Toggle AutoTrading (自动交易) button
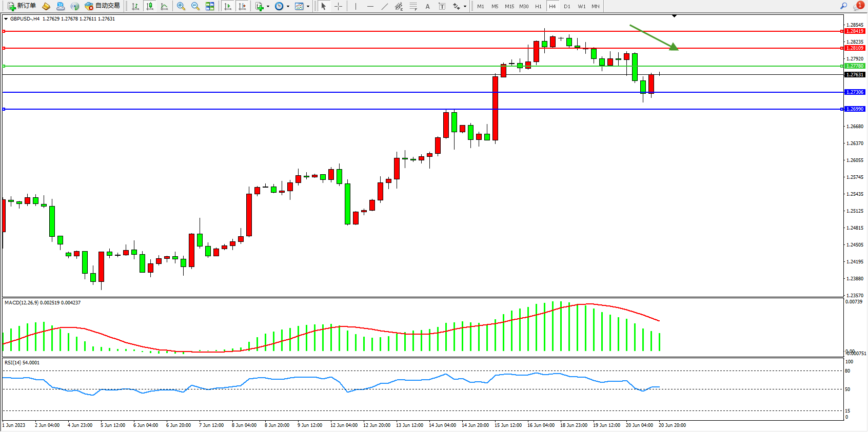 pyautogui.click(x=102, y=6)
